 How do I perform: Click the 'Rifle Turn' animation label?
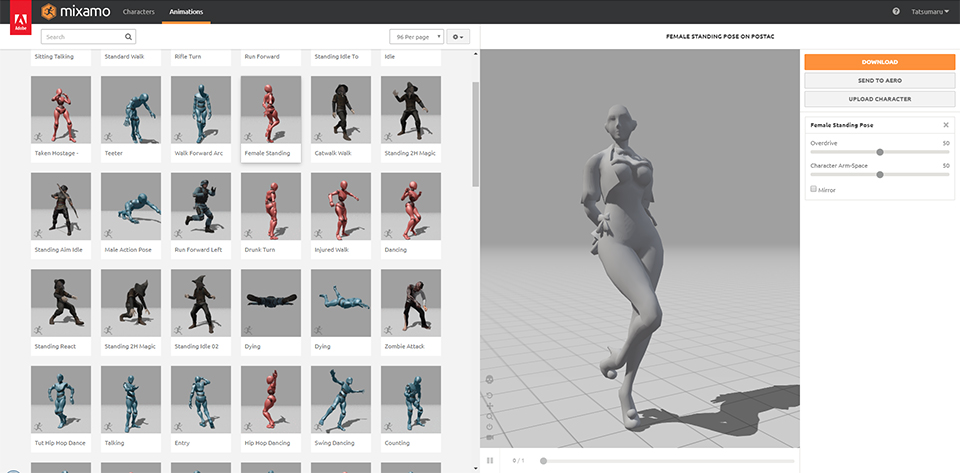coord(188,57)
